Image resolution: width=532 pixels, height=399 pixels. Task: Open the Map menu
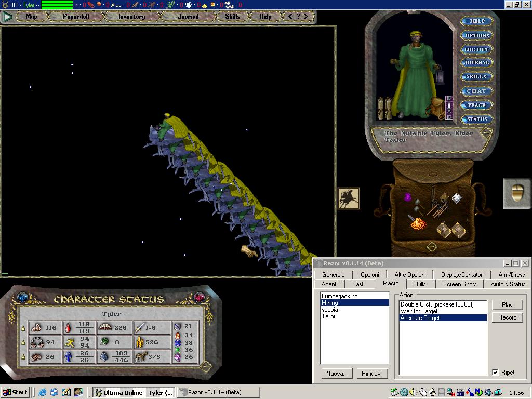[32, 16]
